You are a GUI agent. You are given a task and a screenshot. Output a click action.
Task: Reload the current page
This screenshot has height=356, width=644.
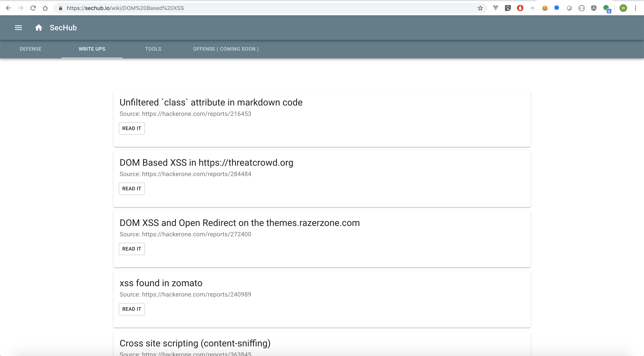pyautogui.click(x=33, y=8)
